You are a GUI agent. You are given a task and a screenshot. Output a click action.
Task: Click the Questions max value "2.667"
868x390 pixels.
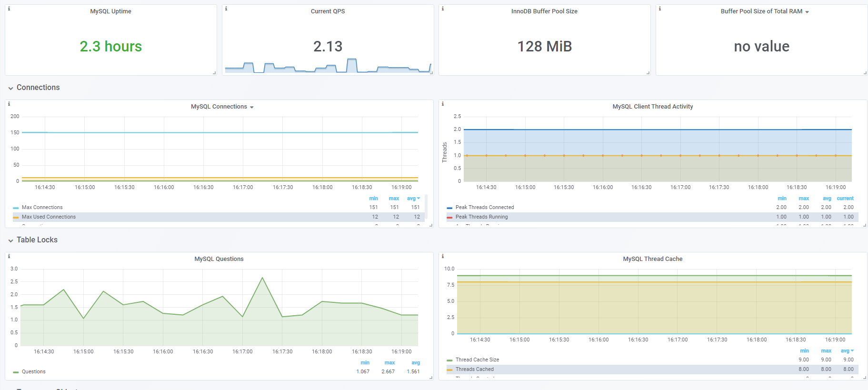[388, 372]
